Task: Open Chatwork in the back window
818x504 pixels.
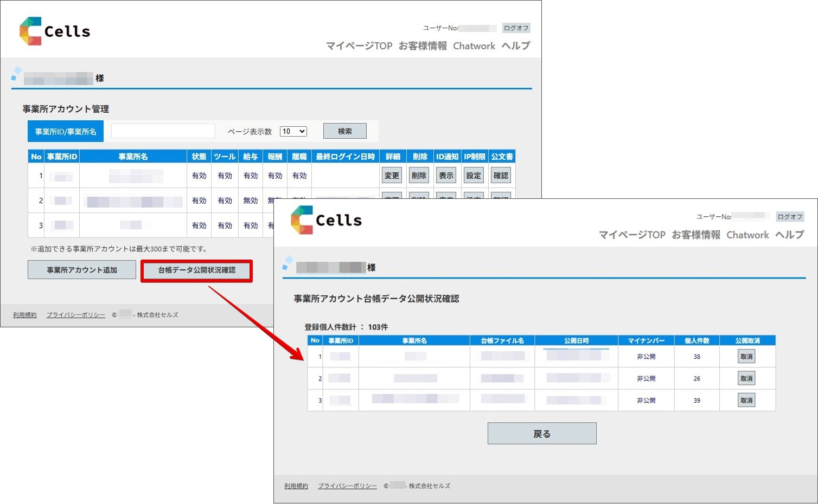Action: tap(474, 46)
